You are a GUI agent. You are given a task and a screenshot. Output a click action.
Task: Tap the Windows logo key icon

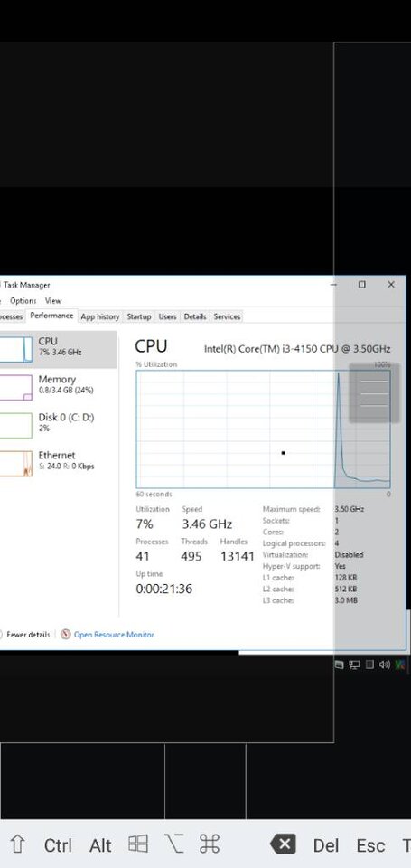click(x=137, y=844)
